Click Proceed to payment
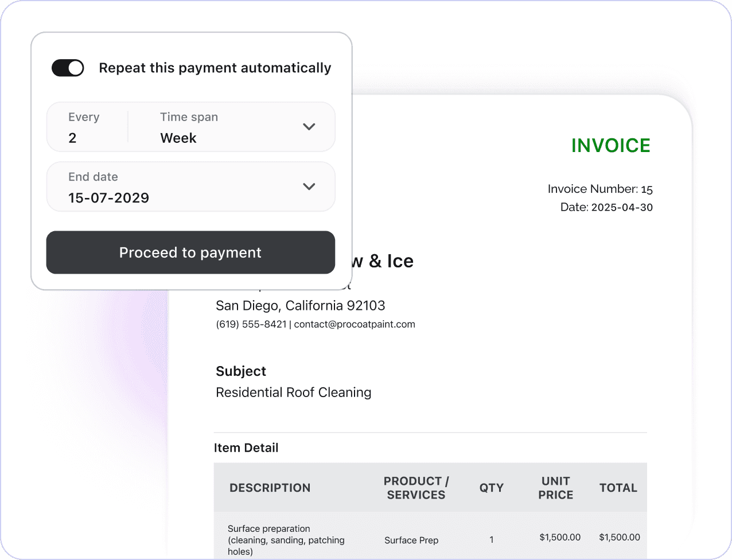Screen dimensions: 732x560 pyautogui.click(x=190, y=252)
